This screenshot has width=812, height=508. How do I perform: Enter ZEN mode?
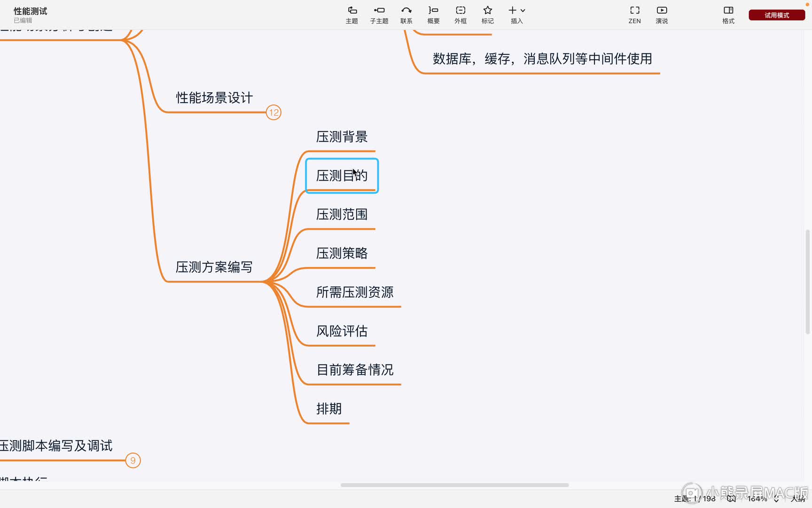pyautogui.click(x=634, y=15)
